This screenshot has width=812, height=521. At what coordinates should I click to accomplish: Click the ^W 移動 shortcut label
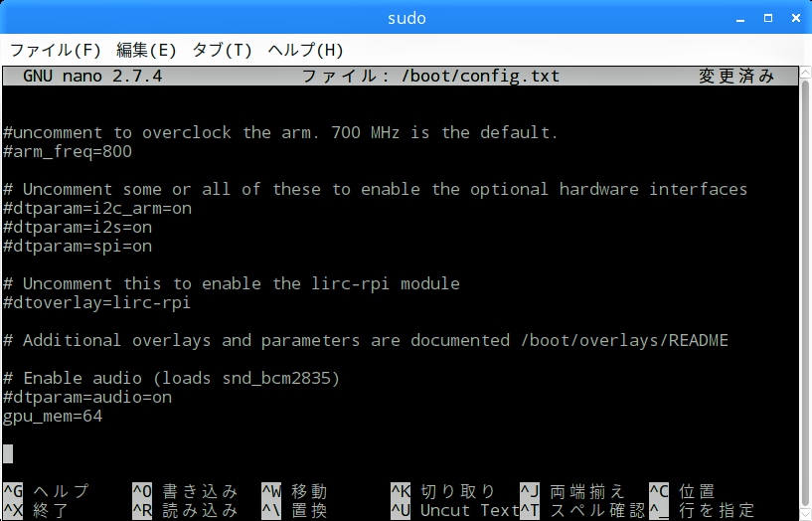coord(294,490)
